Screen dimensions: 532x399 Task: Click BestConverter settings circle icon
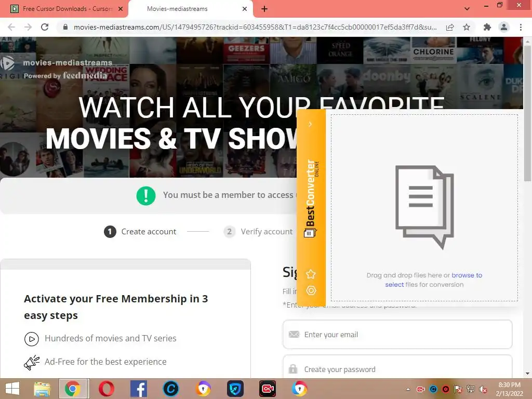coord(311,290)
